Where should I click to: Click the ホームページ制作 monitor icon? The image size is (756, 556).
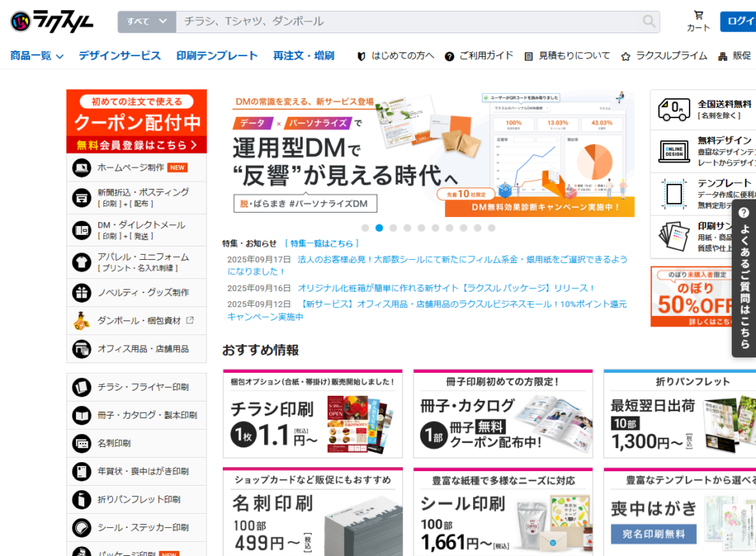(81, 168)
